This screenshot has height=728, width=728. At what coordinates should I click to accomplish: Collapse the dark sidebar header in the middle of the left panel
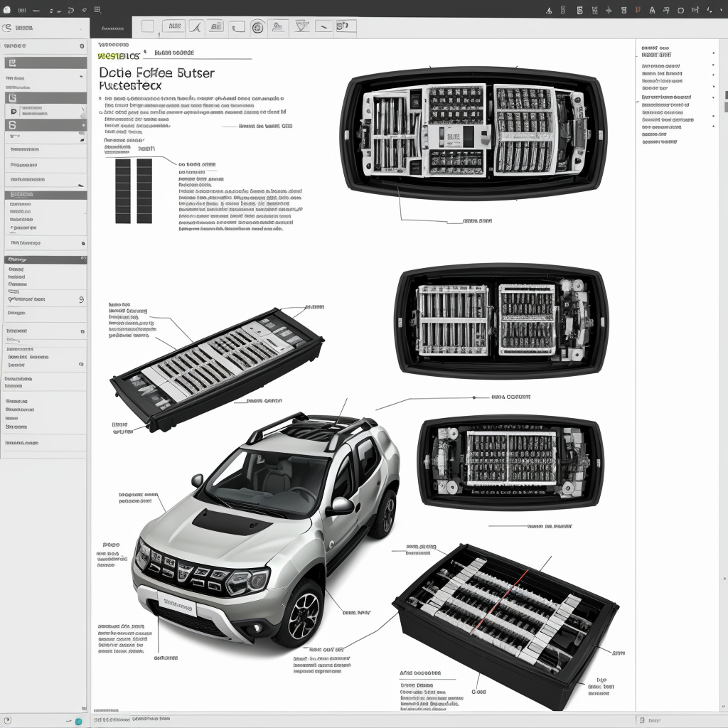coord(45,259)
